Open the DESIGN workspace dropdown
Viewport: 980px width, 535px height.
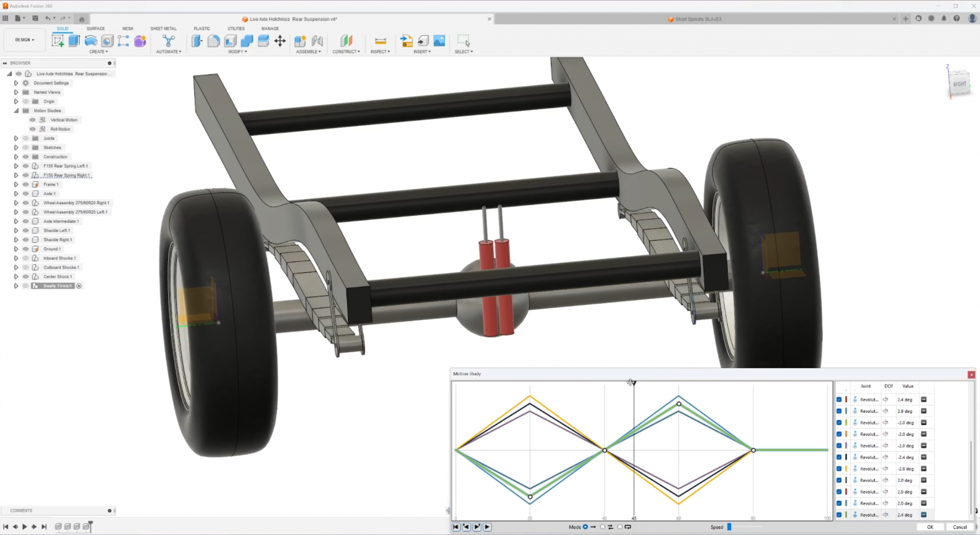point(24,40)
